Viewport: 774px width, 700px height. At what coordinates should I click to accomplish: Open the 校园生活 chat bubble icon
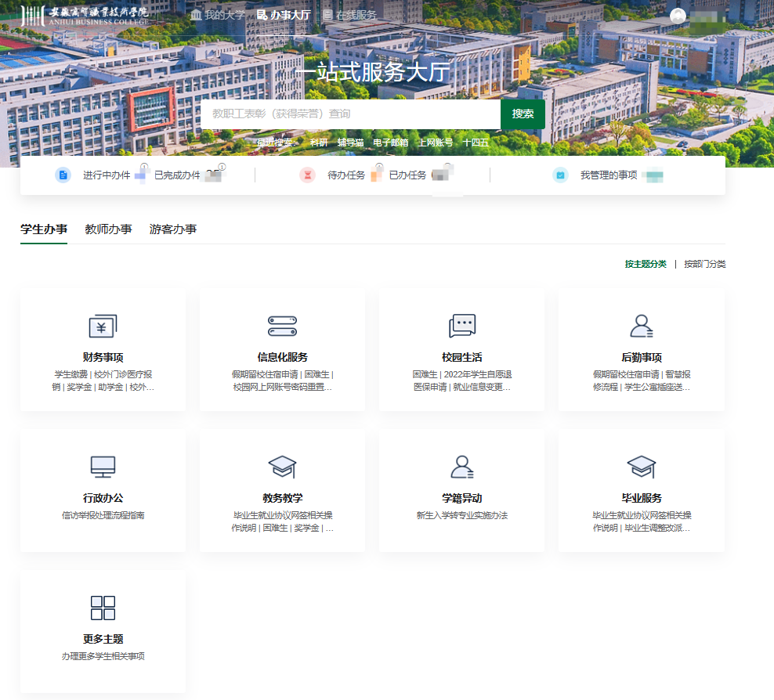tap(461, 326)
